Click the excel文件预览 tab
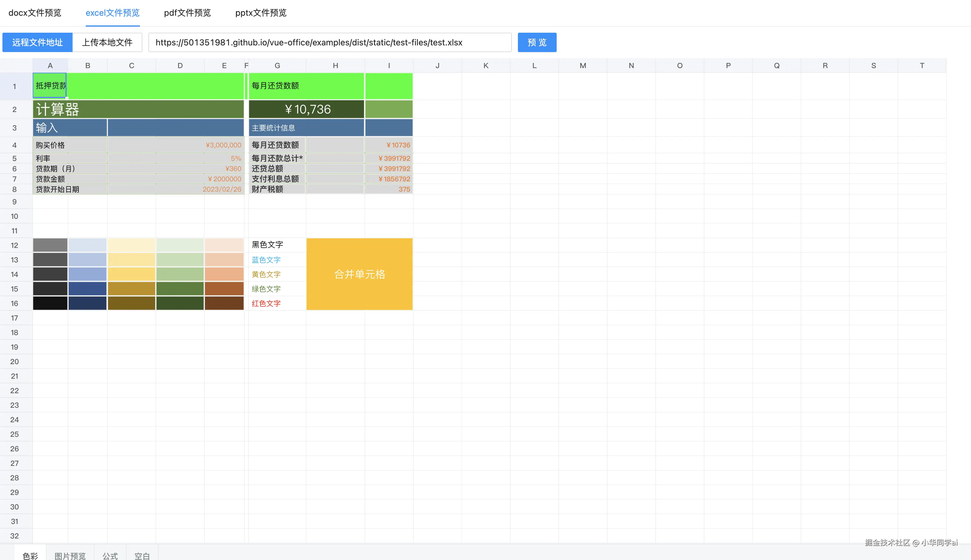The image size is (971, 560). pyautogui.click(x=112, y=13)
